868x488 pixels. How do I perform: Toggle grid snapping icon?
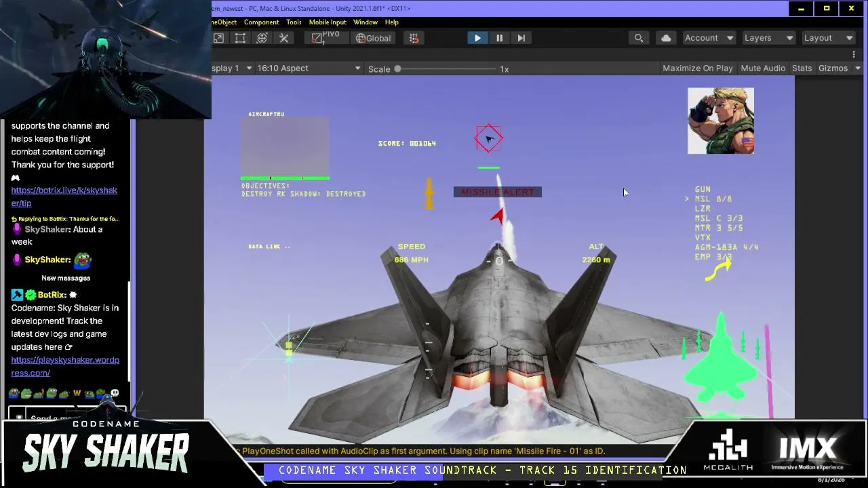(414, 38)
